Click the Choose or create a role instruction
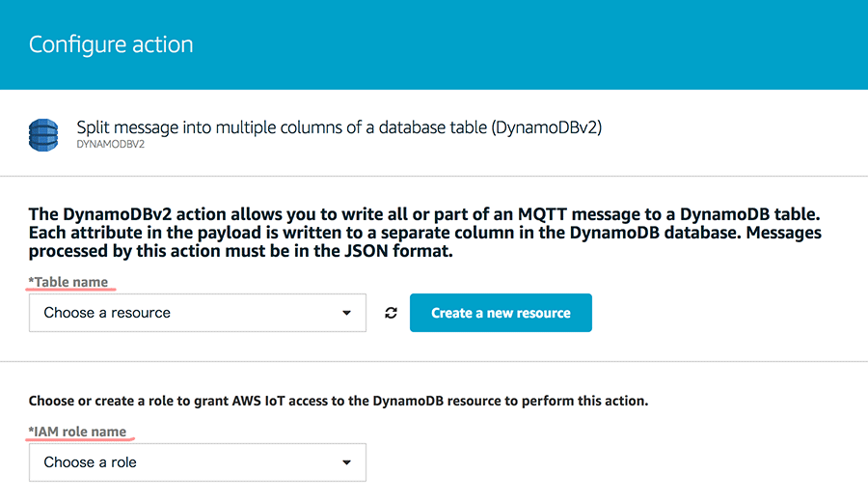 339,401
